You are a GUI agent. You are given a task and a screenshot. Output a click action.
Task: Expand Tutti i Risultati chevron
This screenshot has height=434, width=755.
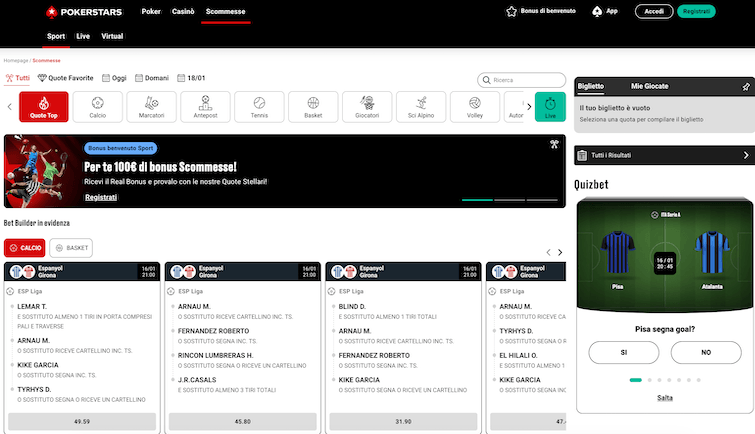tap(746, 155)
